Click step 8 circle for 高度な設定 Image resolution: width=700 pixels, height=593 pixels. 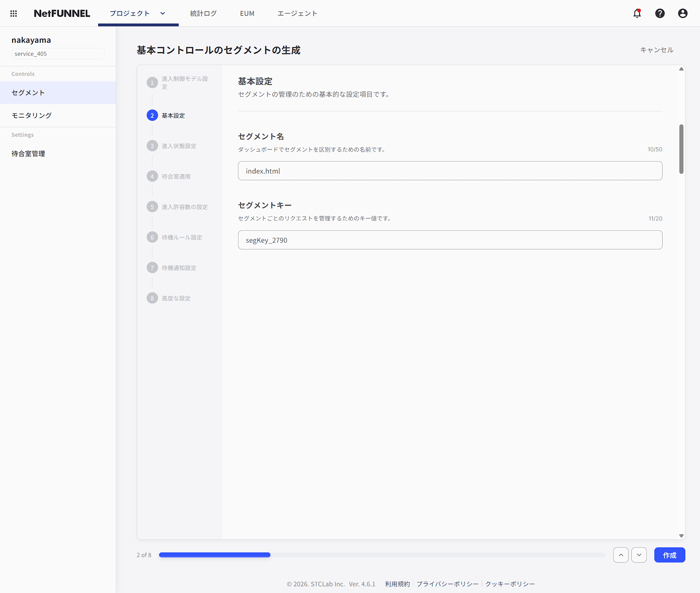[x=152, y=298]
